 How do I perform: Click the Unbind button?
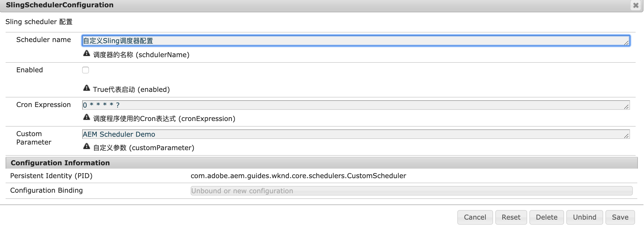[584, 217]
